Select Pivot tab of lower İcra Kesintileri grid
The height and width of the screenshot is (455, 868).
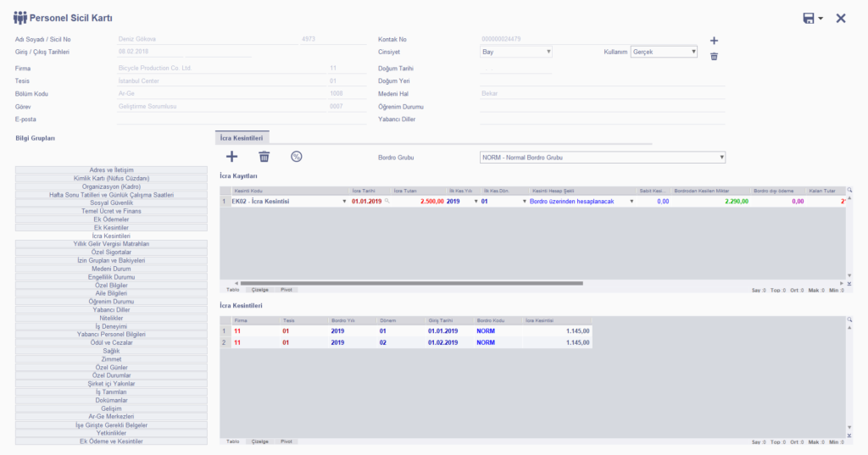287,441
